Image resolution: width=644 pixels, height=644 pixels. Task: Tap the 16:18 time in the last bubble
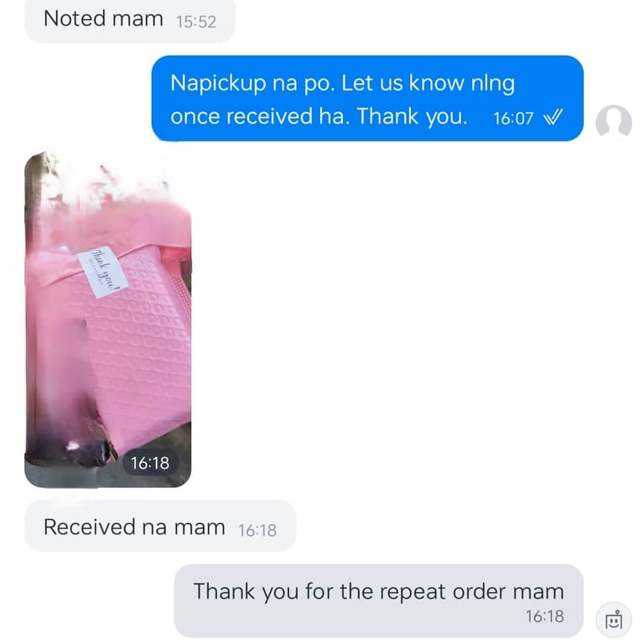(x=544, y=616)
